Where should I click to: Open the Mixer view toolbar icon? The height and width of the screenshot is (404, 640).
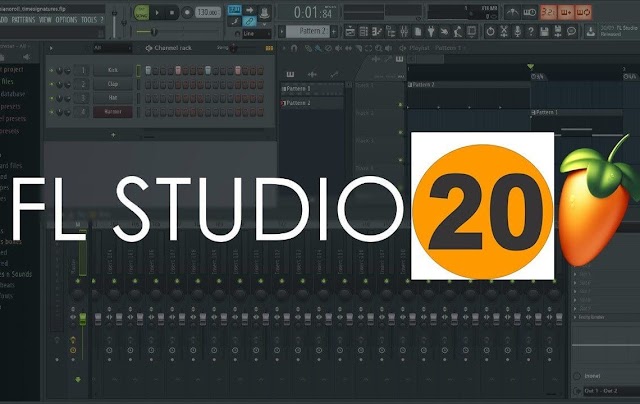click(404, 31)
